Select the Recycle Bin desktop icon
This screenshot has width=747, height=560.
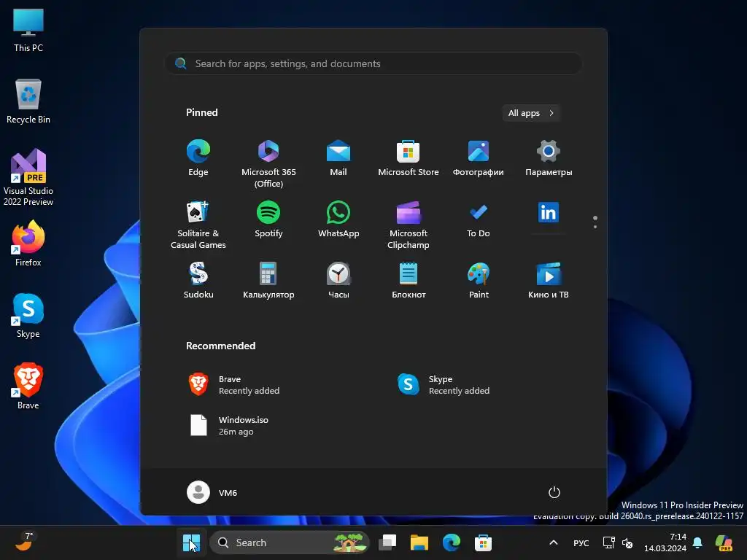point(28,101)
